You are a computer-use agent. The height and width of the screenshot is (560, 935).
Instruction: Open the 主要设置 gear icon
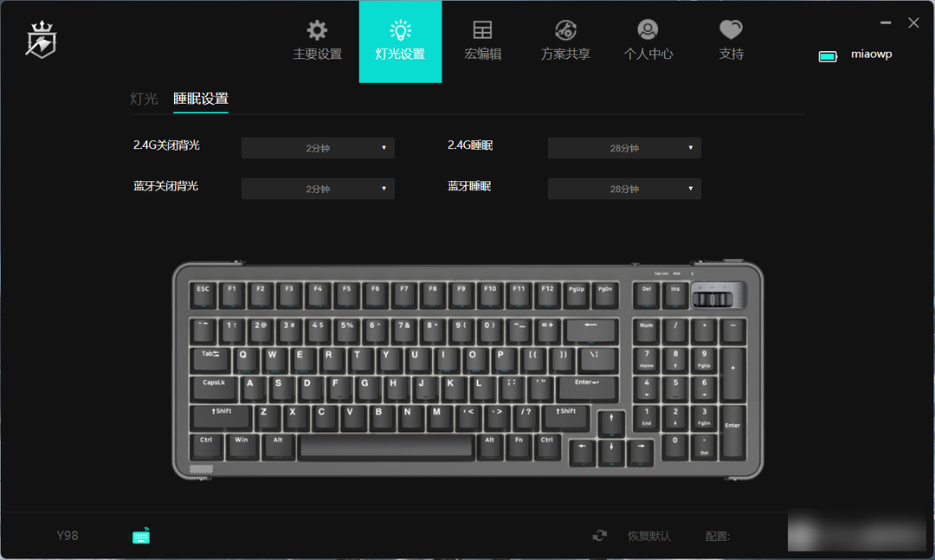(x=317, y=29)
